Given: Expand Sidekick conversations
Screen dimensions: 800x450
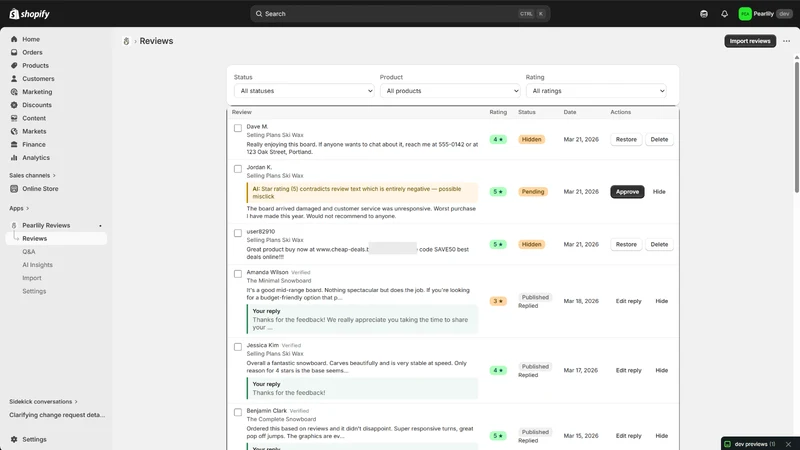Looking at the screenshot, I should 43,402.
